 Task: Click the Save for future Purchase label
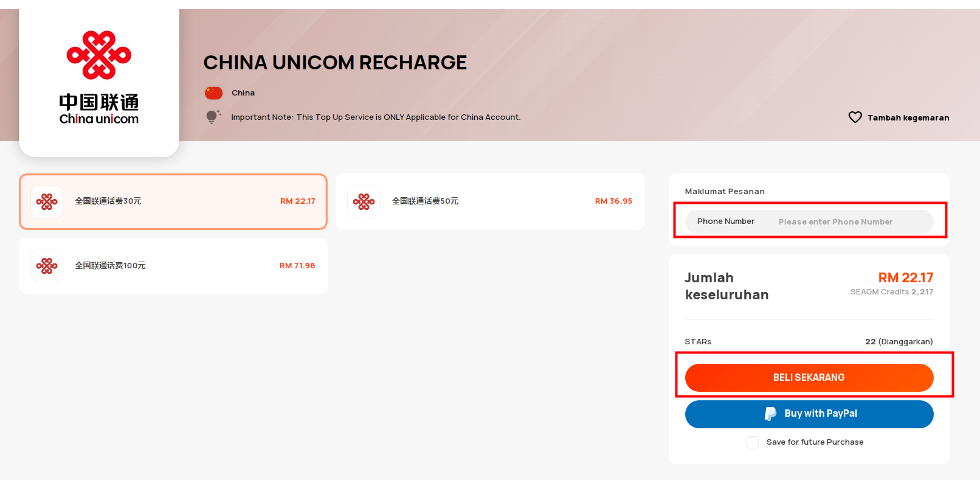pyautogui.click(x=815, y=442)
